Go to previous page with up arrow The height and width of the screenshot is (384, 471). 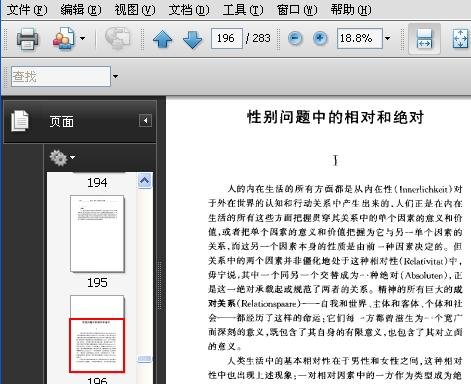[x=162, y=39]
